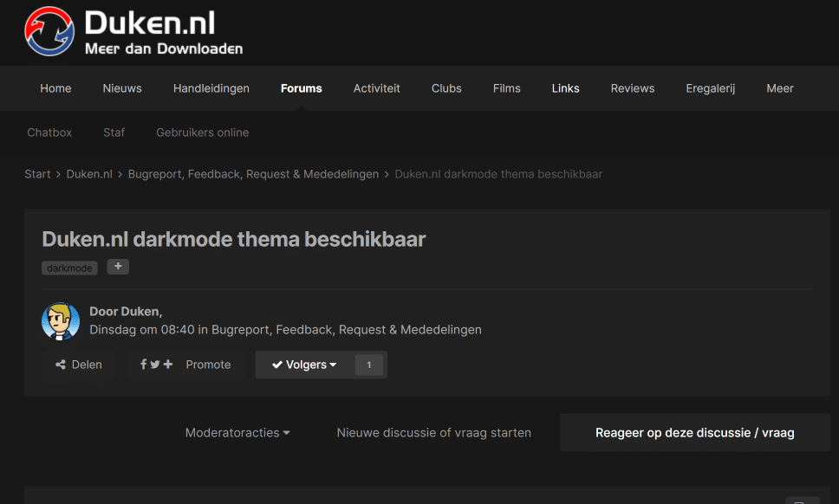
Task: View the follower count of 1
Action: coord(369,365)
